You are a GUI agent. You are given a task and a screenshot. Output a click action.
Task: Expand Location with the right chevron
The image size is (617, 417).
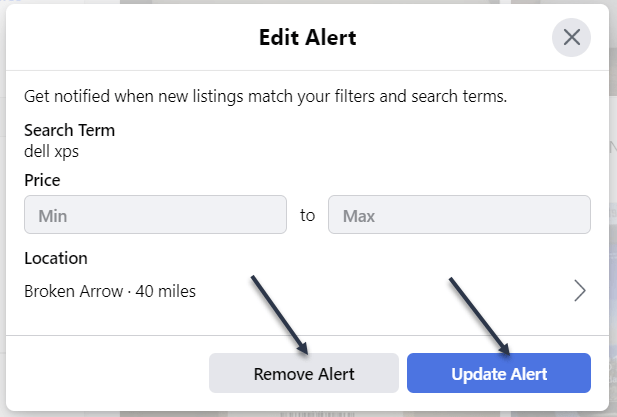[x=579, y=291]
